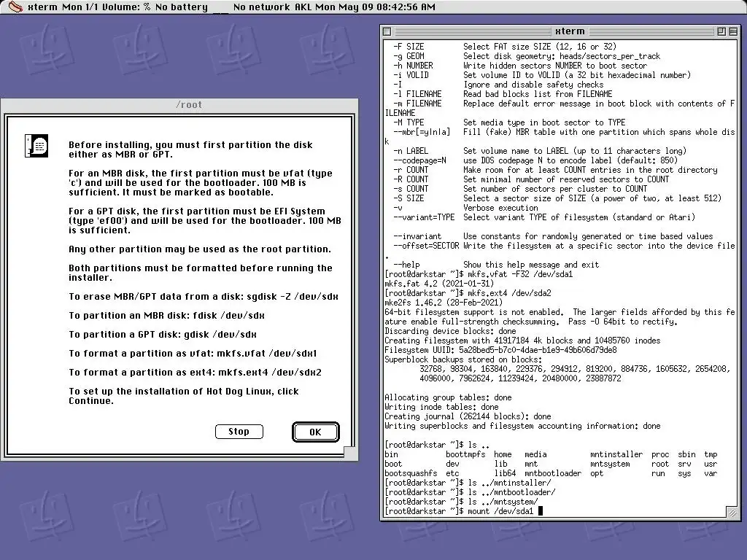Click the Filesystem UUID line in xterm
This screenshot has height=560, width=747.
[500, 350]
